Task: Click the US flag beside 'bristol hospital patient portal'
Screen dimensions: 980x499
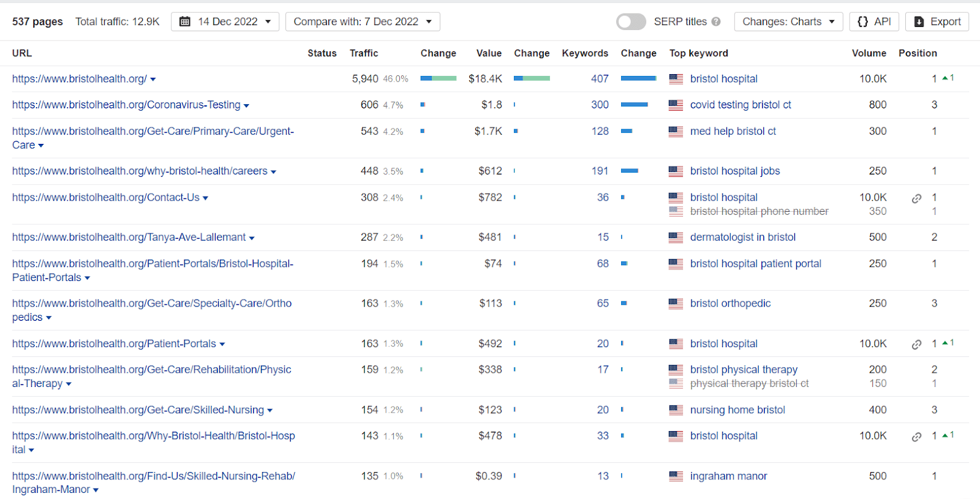Action: 676,264
